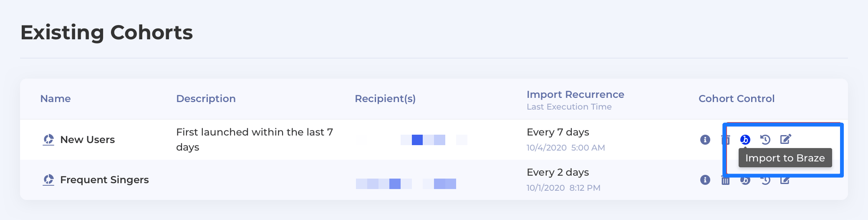Click the Recipient(s) column header
This screenshot has height=220, width=868.
[x=385, y=99]
